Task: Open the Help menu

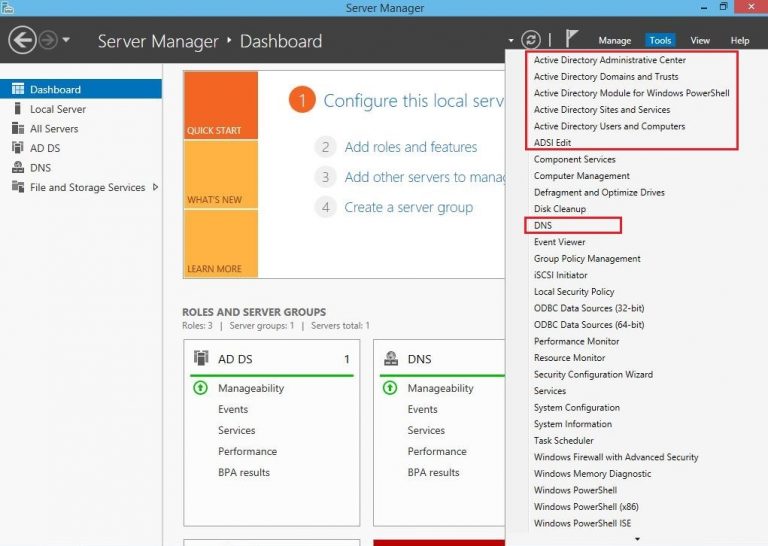Action: pos(740,41)
